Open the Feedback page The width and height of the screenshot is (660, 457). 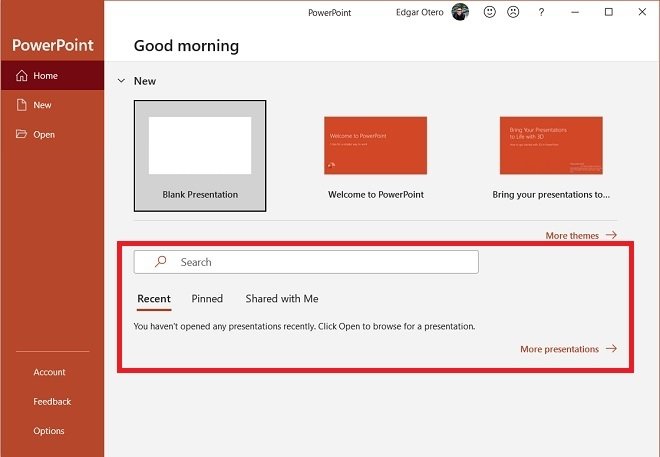tap(52, 401)
